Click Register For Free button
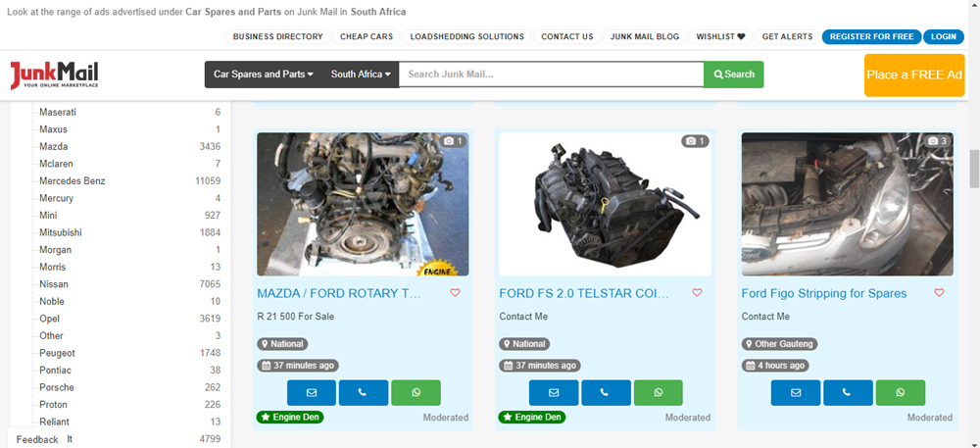 [x=871, y=37]
